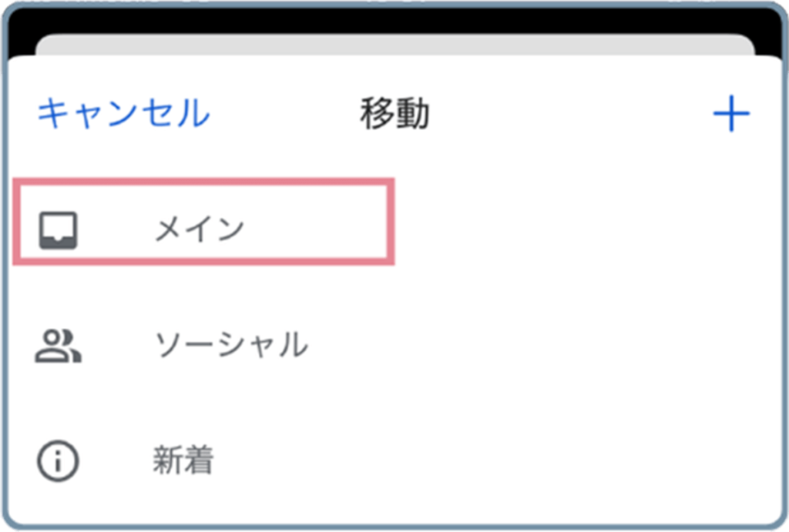Cancel the move with キャンセル
Image resolution: width=789 pixels, height=532 pixels.
[x=124, y=113]
